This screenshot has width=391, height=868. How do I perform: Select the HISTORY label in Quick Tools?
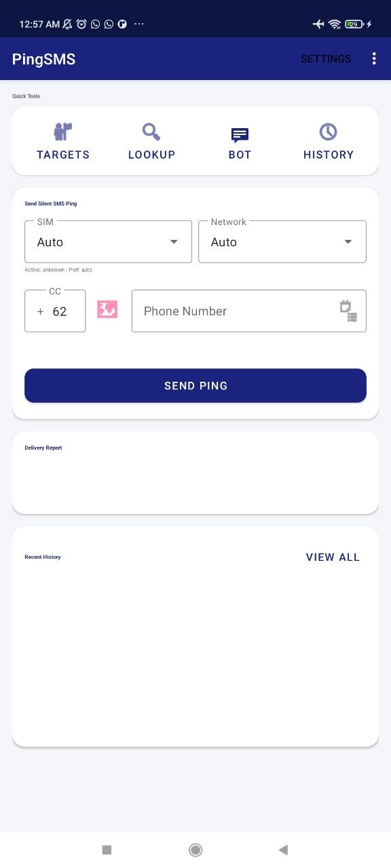329,155
